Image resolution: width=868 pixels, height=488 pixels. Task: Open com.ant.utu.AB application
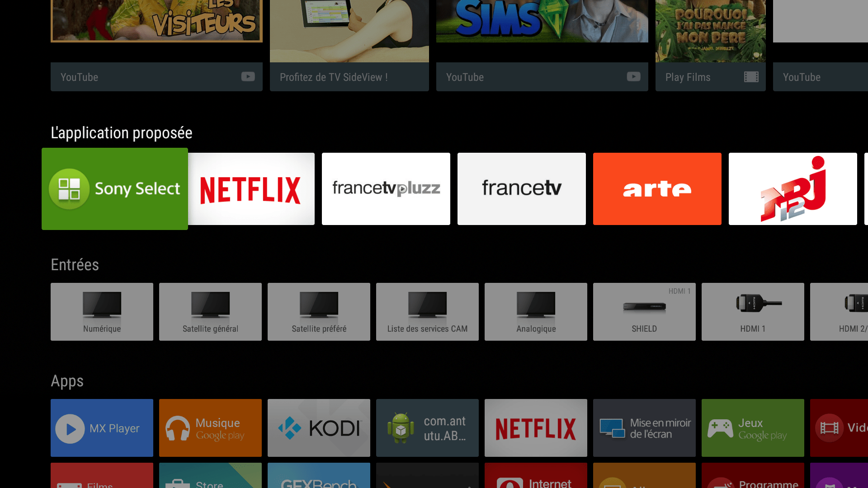coord(427,428)
